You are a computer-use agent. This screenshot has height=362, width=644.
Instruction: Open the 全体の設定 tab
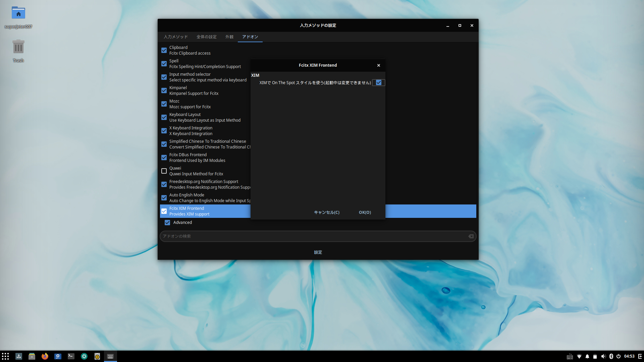207,37
